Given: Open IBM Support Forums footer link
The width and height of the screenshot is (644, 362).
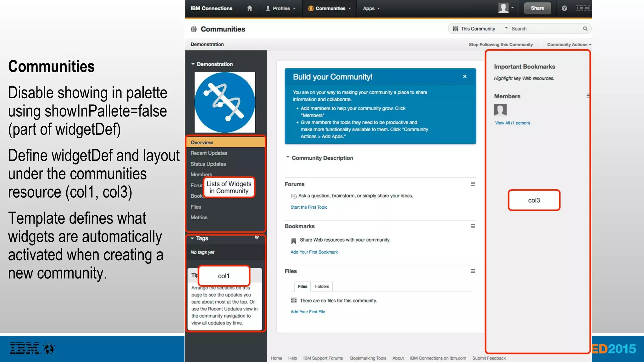Looking at the screenshot, I should [x=323, y=358].
